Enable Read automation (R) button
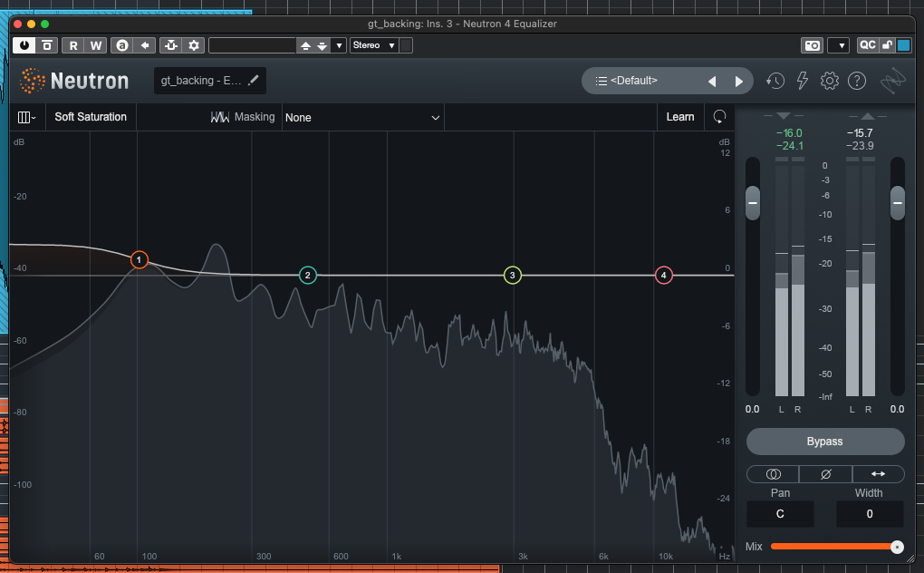 tap(73, 45)
